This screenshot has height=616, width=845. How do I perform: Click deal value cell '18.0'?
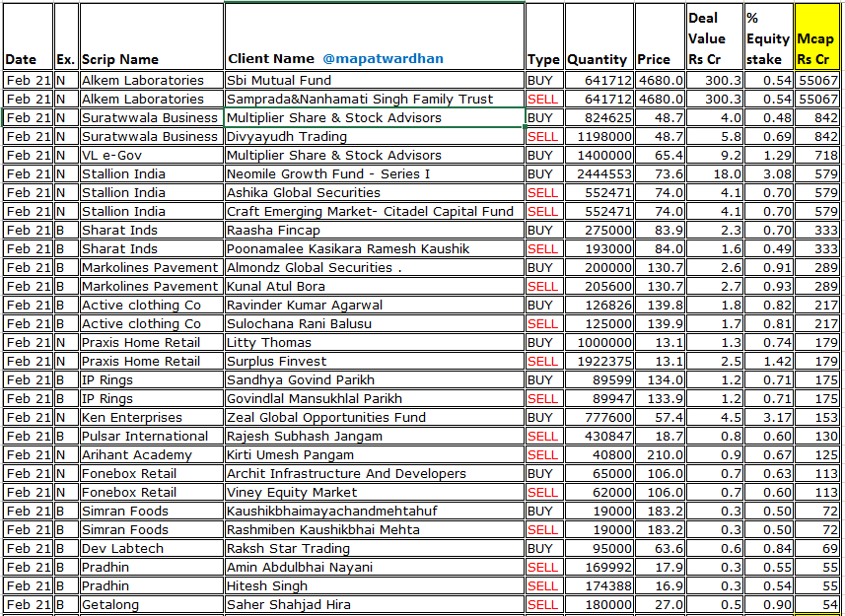click(x=714, y=173)
